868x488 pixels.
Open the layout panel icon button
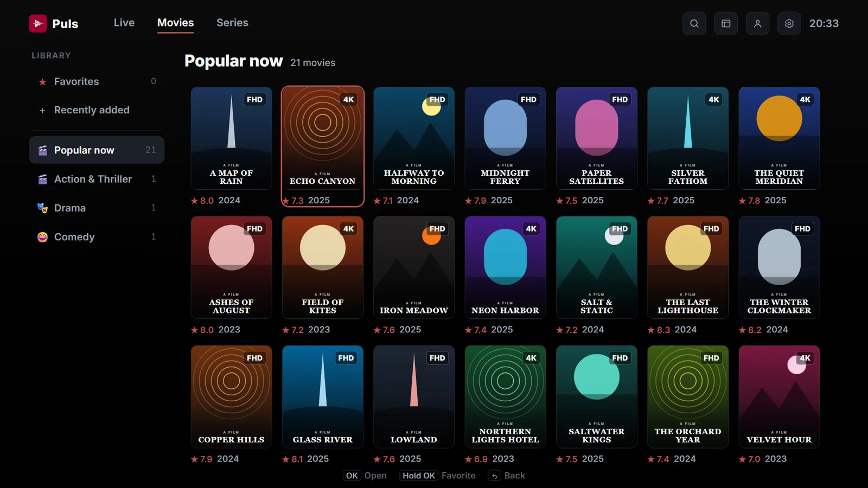726,23
